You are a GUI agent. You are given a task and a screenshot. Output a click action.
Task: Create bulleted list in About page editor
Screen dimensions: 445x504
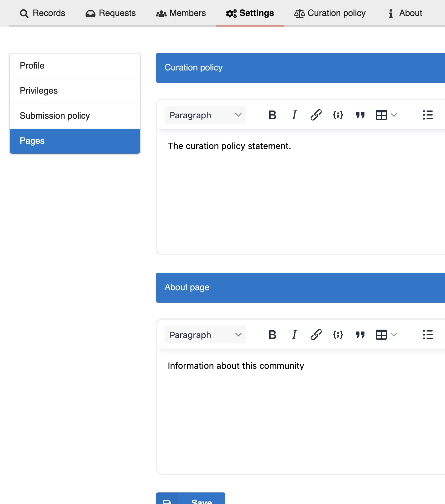click(x=428, y=335)
